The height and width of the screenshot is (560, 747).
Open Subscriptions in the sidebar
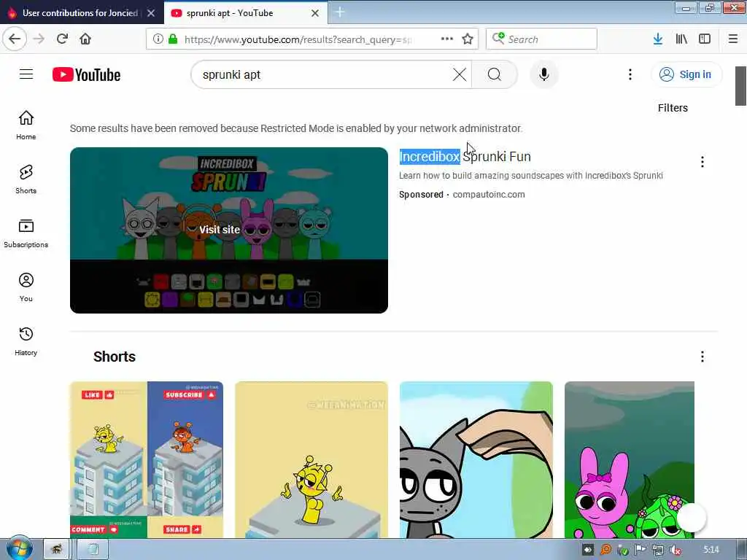coord(26,233)
